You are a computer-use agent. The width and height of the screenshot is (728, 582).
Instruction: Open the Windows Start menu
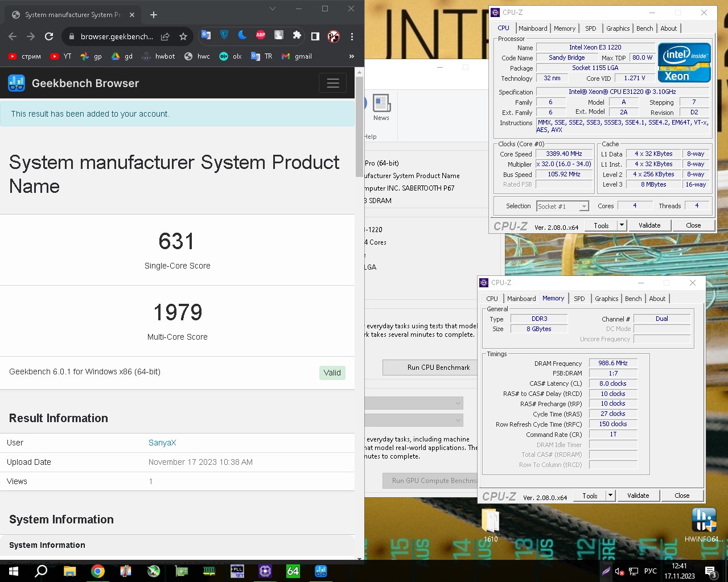(13, 571)
